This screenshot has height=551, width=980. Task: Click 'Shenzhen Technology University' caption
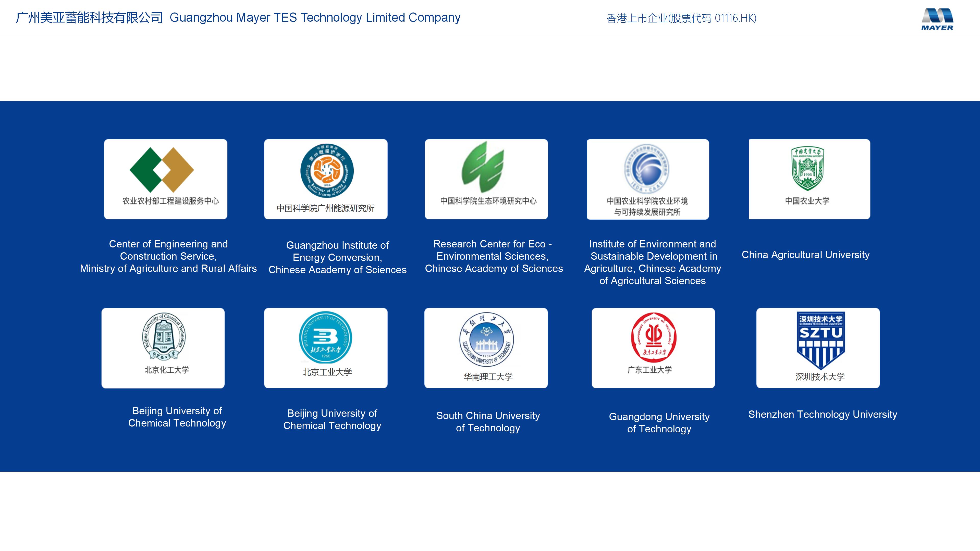pyautogui.click(x=823, y=415)
